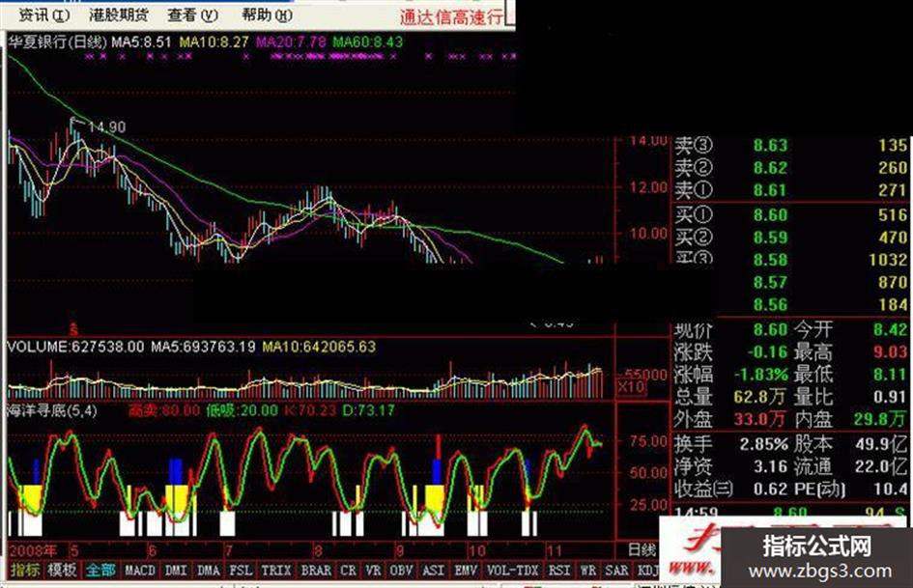Click the volume MA5:693763.19 label
The image size is (913, 588).
click(x=203, y=347)
